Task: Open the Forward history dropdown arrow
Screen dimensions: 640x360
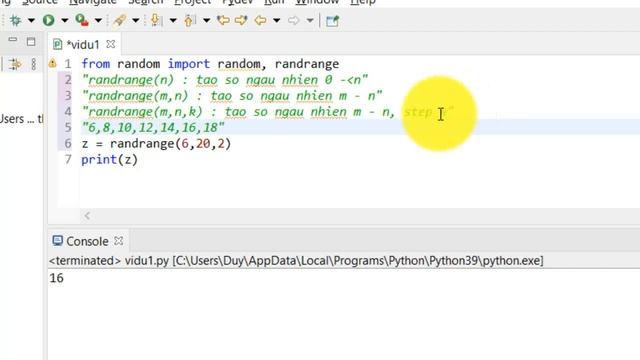Action: click(310, 20)
